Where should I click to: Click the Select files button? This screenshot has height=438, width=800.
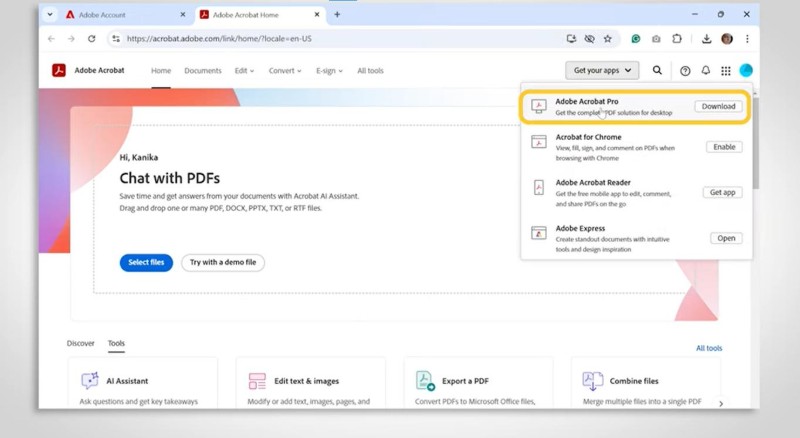(x=146, y=262)
